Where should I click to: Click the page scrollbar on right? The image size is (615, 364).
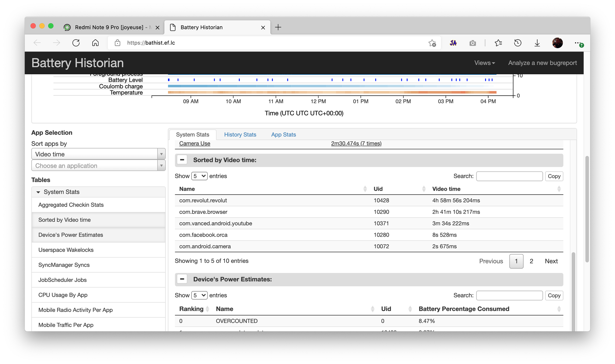(x=587, y=209)
